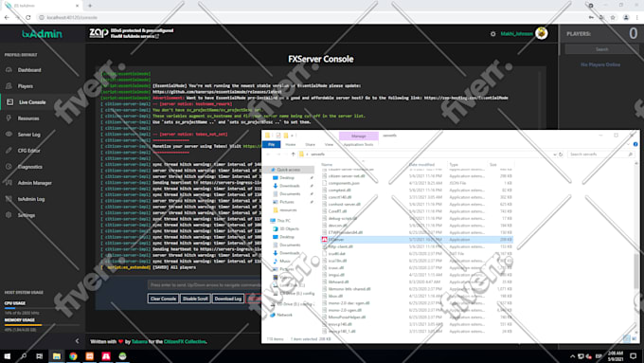The height and width of the screenshot is (363, 644).
Task: Open Share tab in File Explorer ribbon
Action: tap(310, 145)
